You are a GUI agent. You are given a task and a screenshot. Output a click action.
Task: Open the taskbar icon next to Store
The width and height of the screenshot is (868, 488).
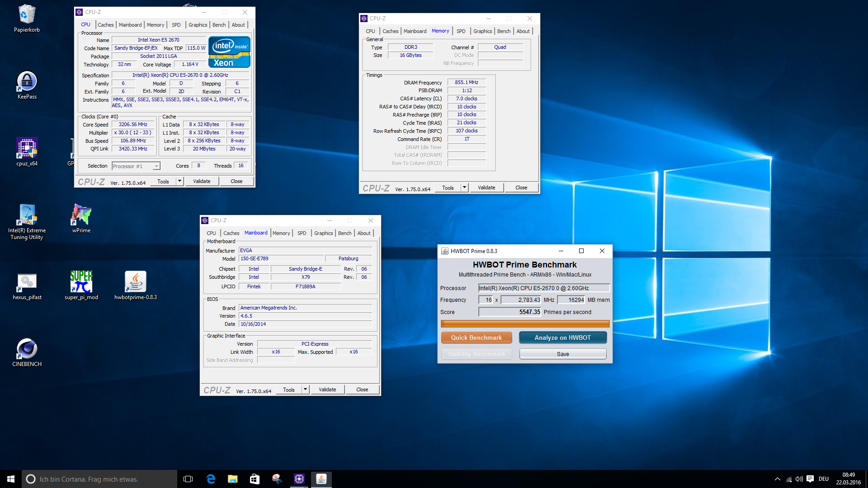[x=277, y=479]
